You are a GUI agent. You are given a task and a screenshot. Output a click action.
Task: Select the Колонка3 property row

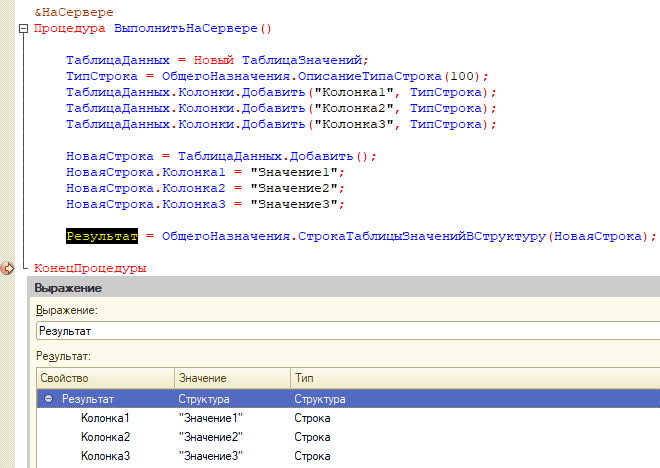click(x=105, y=457)
